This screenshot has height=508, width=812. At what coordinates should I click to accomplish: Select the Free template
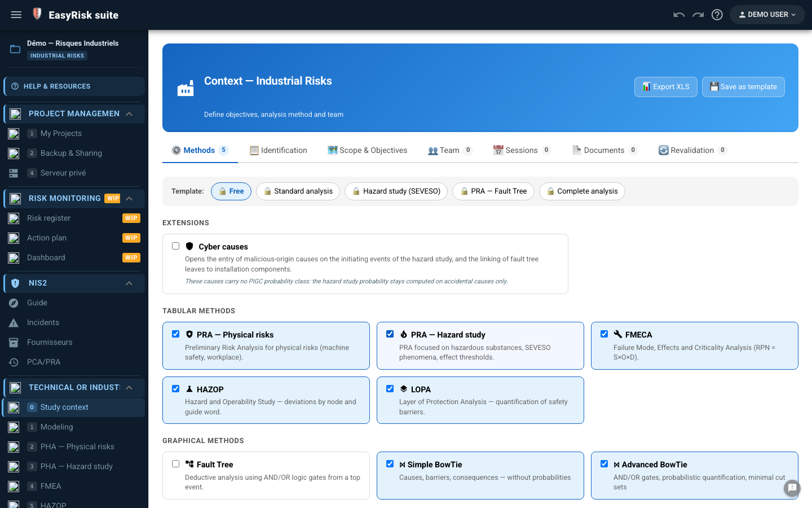pos(231,191)
